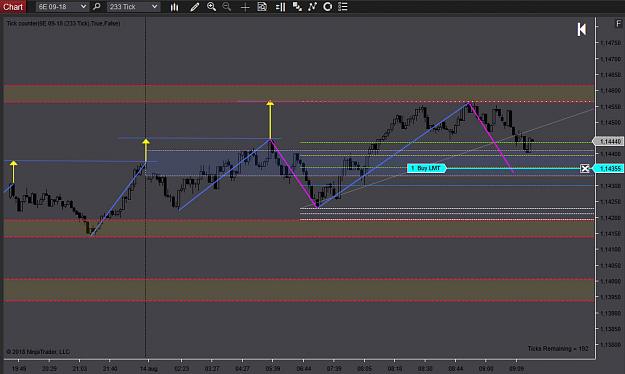Cancel the Buy LMT order with X

585,169
